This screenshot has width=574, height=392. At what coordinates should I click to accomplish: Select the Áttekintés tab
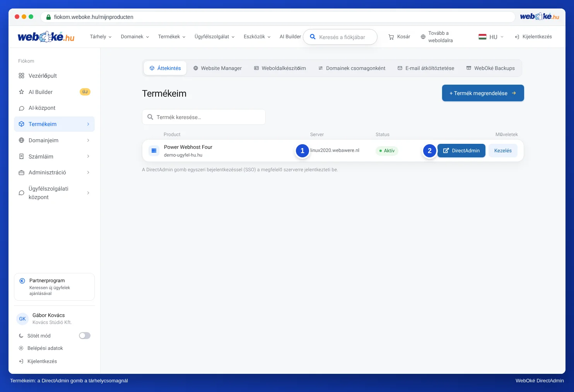pos(165,68)
